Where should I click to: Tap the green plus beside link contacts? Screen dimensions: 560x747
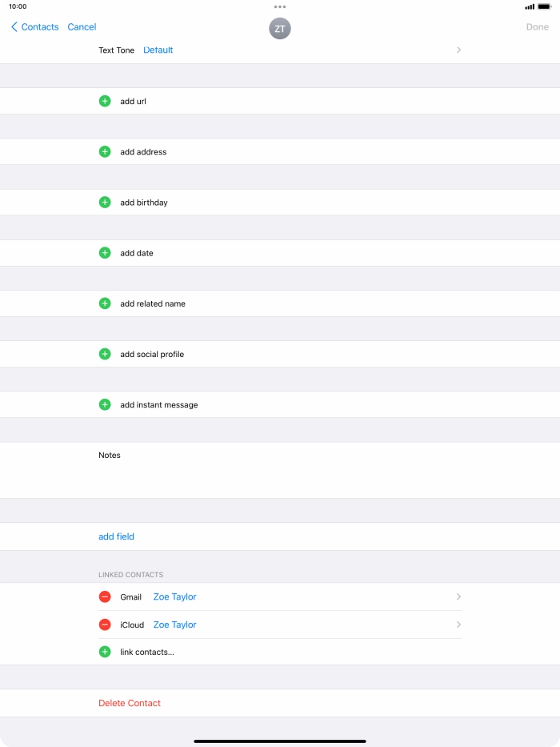coord(105,652)
